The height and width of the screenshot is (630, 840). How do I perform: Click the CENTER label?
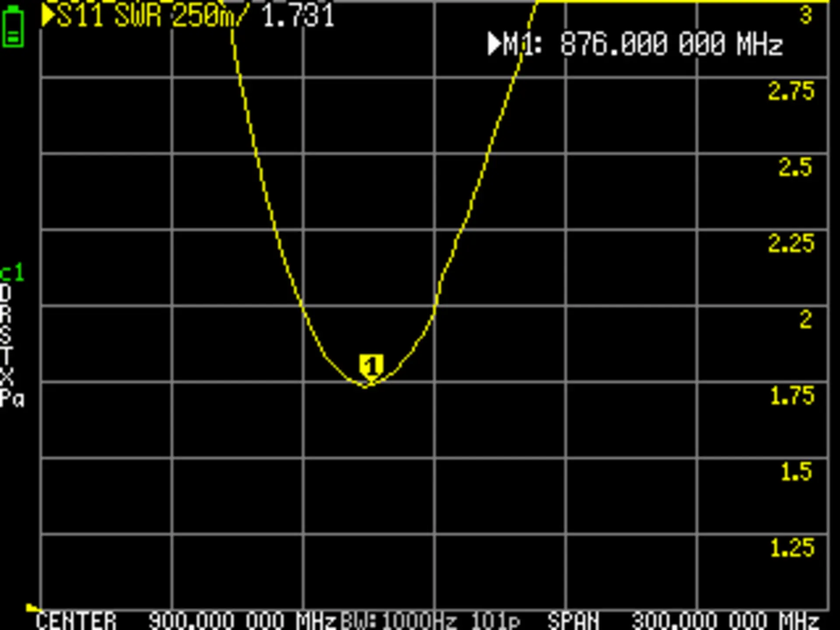coord(76,621)
